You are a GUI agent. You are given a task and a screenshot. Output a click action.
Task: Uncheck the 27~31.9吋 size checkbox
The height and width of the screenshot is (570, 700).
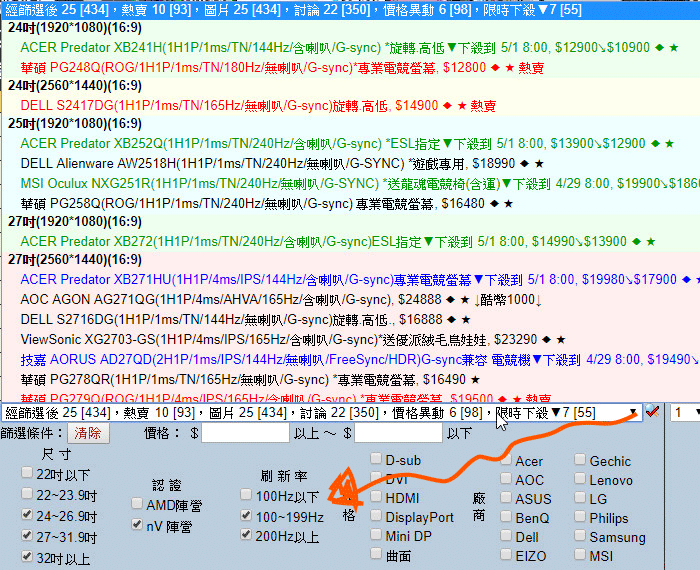27,535
